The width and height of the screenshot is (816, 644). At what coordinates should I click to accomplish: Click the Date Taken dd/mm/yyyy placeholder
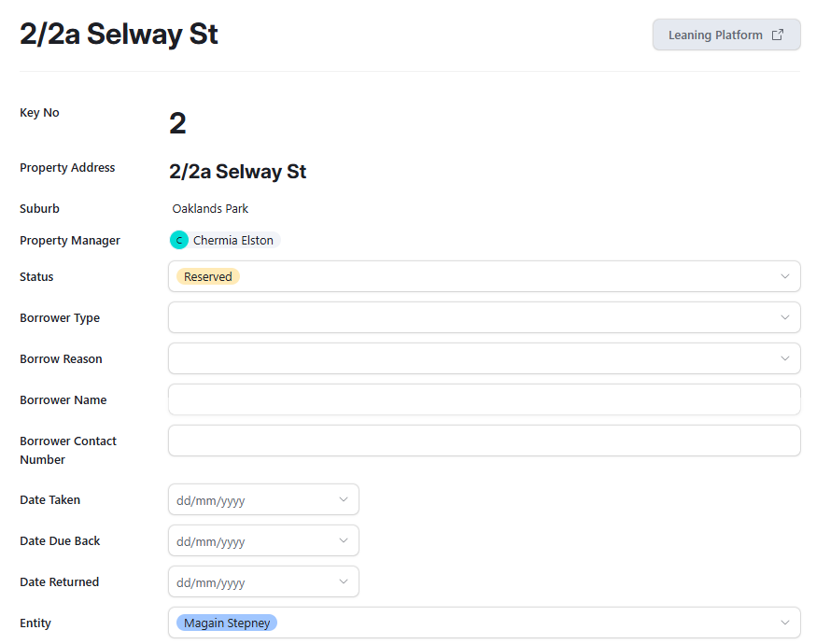(x=211, y=501)
